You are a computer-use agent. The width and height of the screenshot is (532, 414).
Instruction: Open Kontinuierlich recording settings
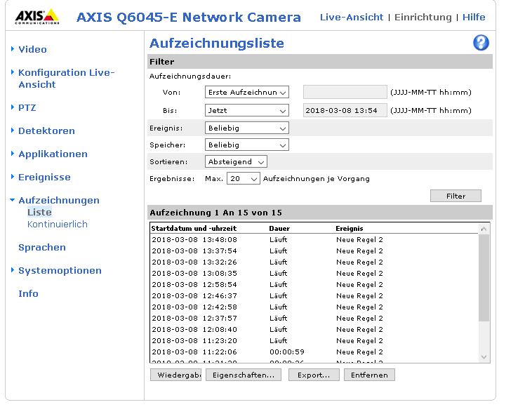[x=58, y=225]
